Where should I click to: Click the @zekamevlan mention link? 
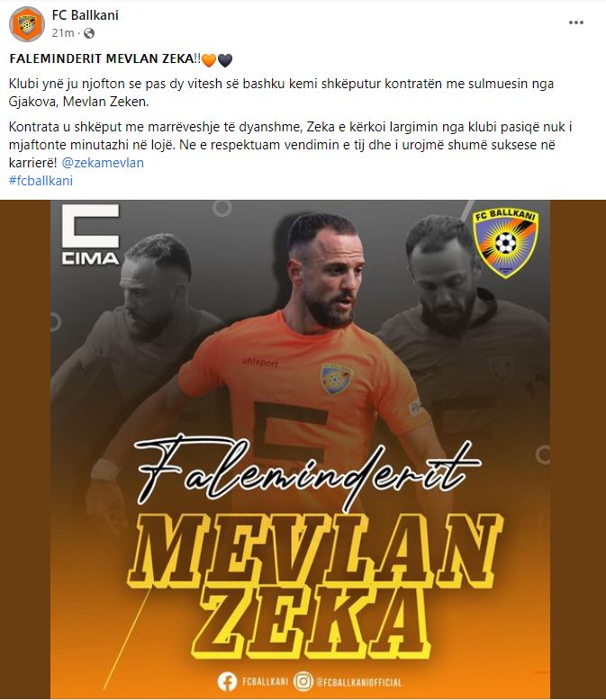[103, 163]
